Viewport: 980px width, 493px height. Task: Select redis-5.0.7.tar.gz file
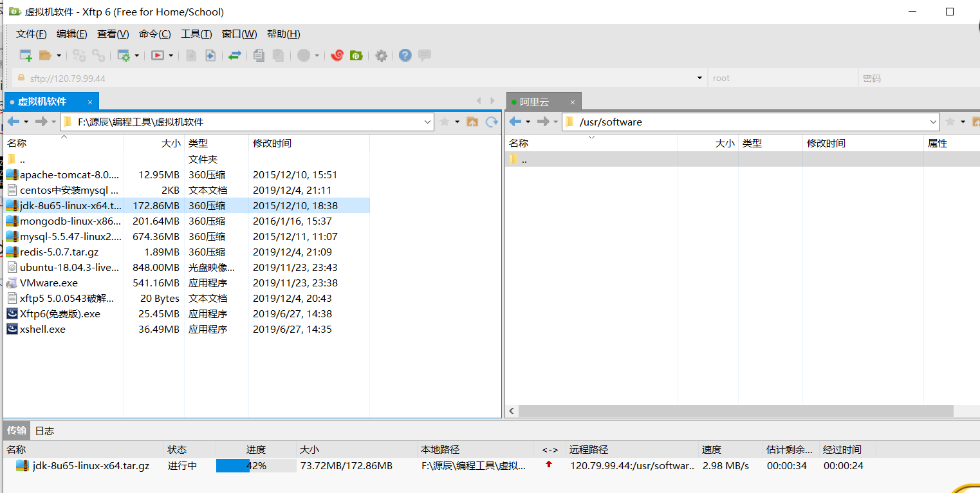187,252
